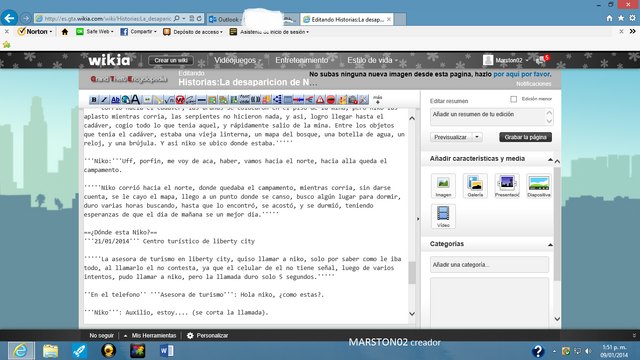Go to Grand Theft Encyclopedia wordmark

click(129, 79)
